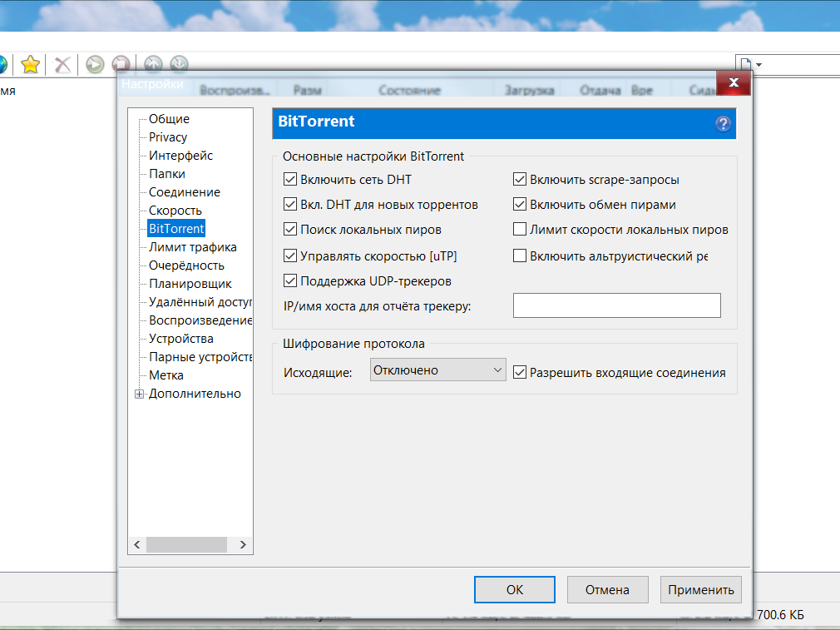
Task: Switch to 'Скорость' settings section
Action: [175, 211]
